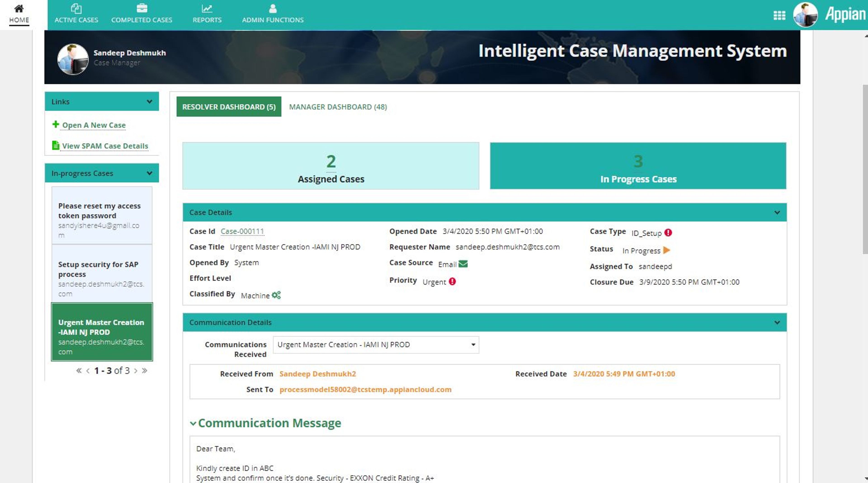The image size is (868, 483).
Task: Switch to Resolver Dashboard (5) tab
Action: [x=229, y=107]
